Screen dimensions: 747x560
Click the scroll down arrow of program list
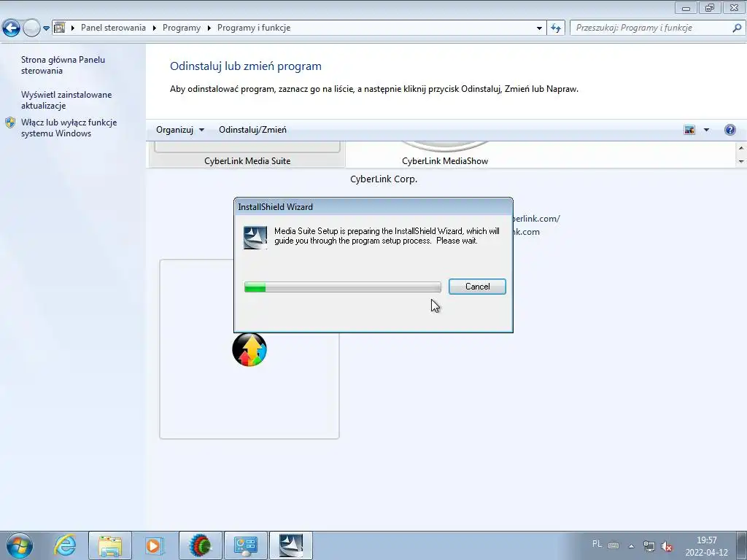pyautogui.click(x=741, y=161)
